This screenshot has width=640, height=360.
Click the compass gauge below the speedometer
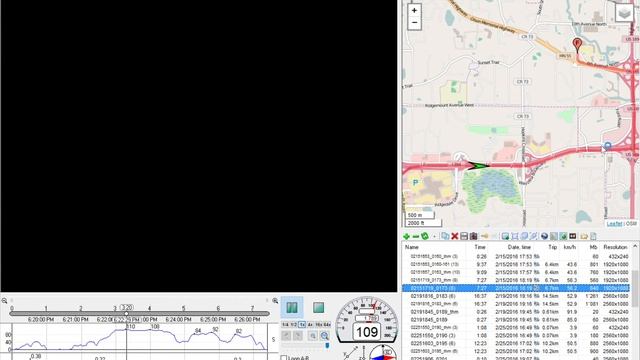pos(382,353)
